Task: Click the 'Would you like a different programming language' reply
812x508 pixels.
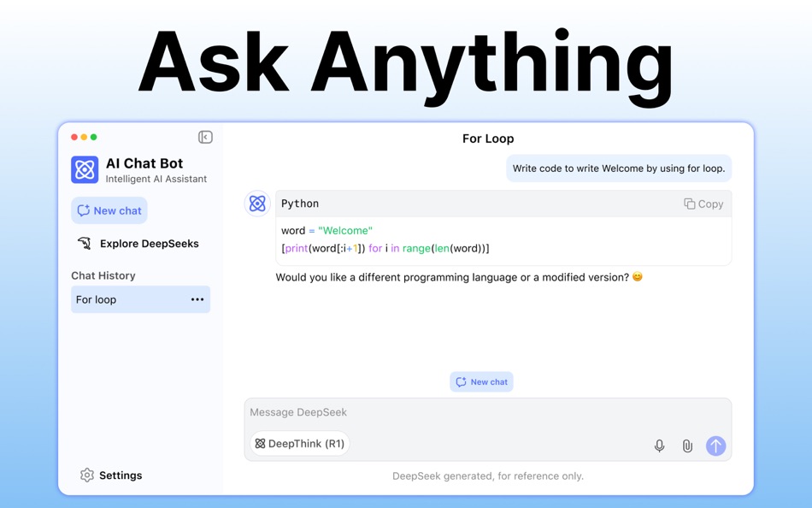Action: tap(459, 277)
